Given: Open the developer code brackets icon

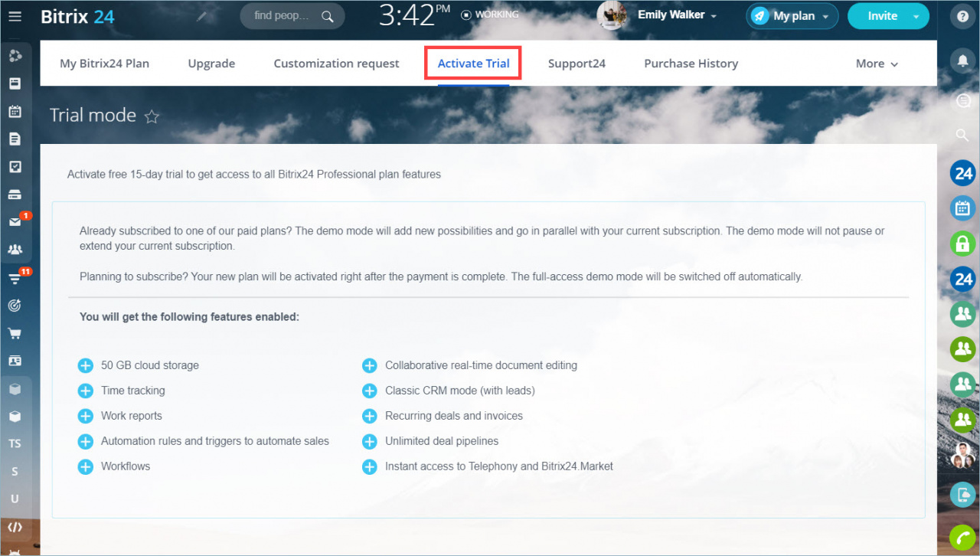Looking at the screenshot, I should [15, 527].
